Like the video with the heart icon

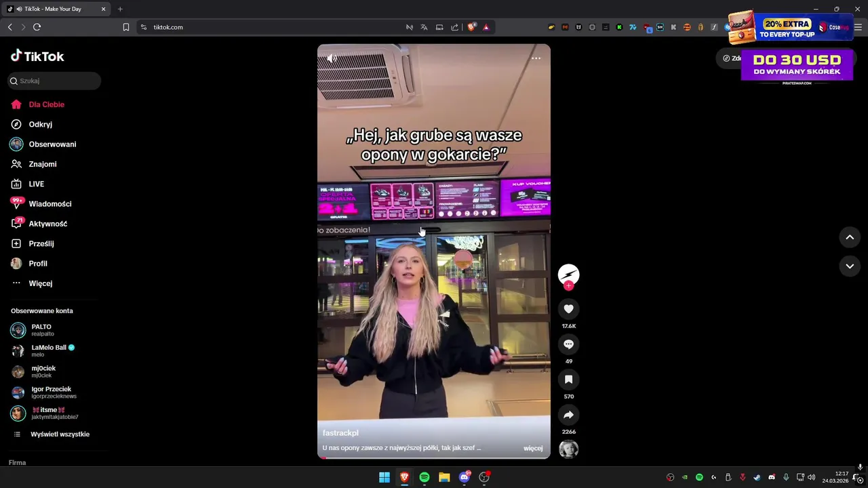(x=568, y=309)
